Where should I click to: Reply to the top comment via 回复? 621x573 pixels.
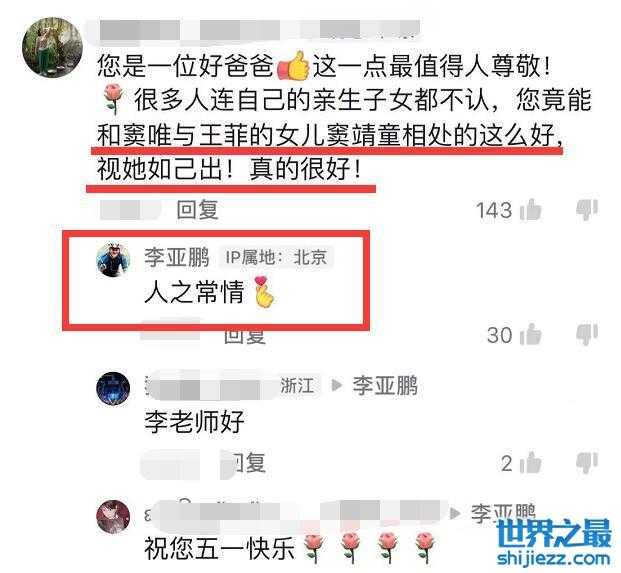[197, 209]
